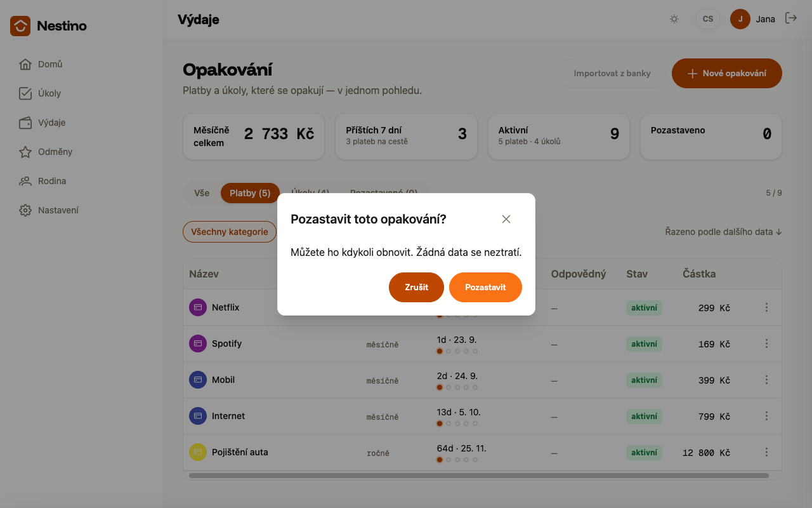The image size is (812, 508).
Task: Select the Vše tab
Action: 202,193
